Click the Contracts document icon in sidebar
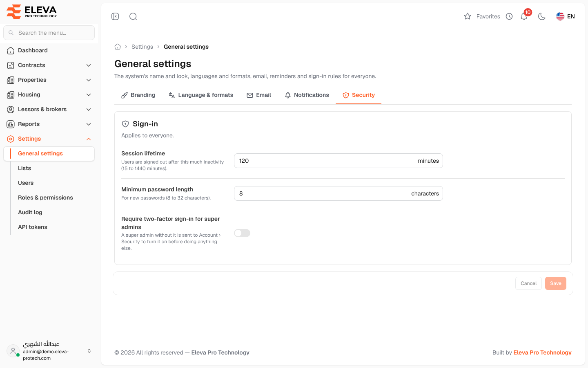This screenshot has height=368, width=588. click(11, 65)
